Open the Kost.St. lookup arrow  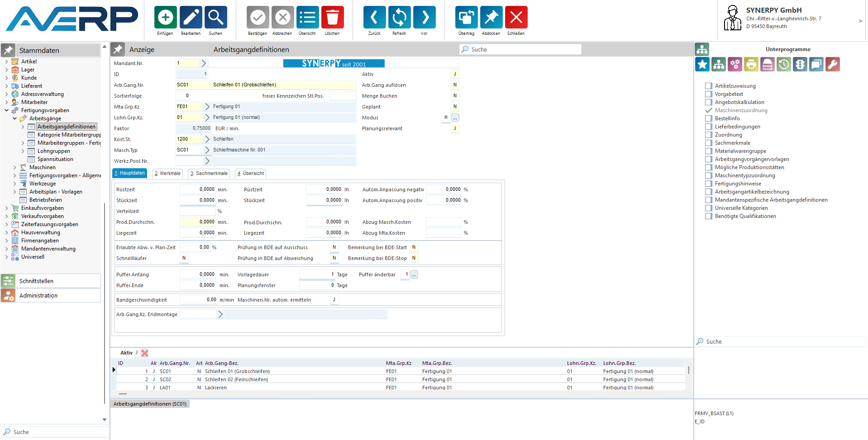[x=207, y=139]
